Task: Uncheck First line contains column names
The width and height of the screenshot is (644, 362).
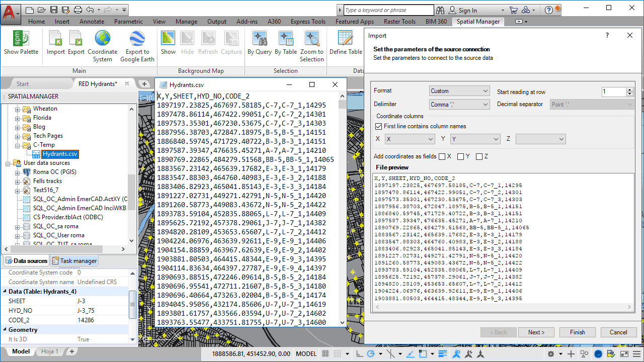Action: [x=379, y=126]
